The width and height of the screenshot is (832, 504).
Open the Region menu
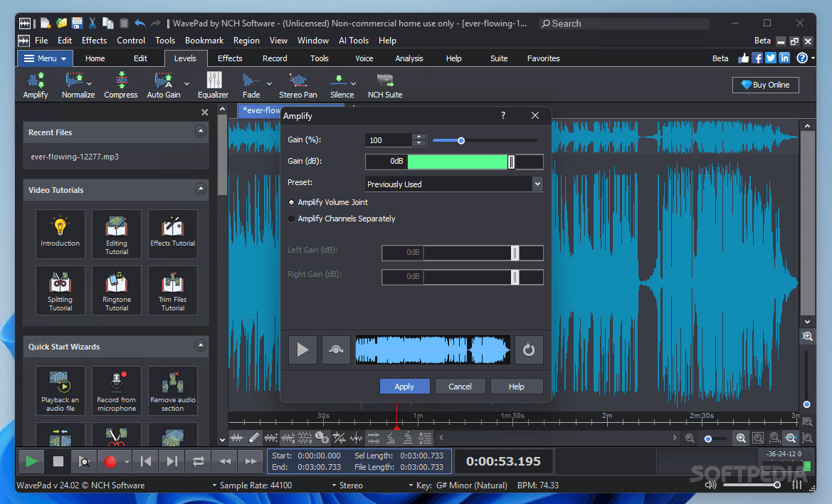pyautogui.click(x=246, y=41)
